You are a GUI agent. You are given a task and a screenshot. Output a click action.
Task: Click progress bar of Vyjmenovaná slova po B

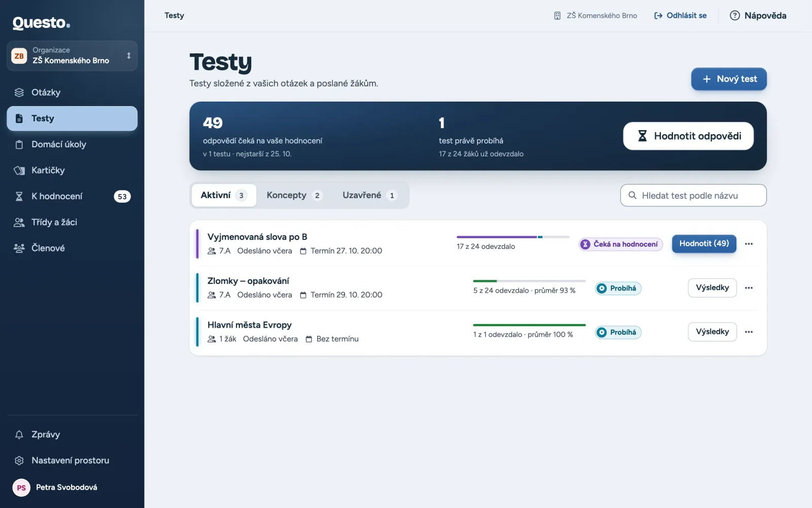click(x=513, y=237)
